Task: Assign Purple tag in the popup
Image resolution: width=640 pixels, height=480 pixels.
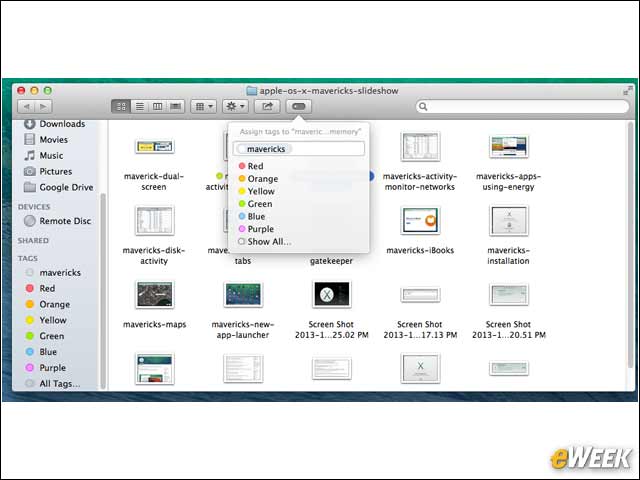Action: 256,229
